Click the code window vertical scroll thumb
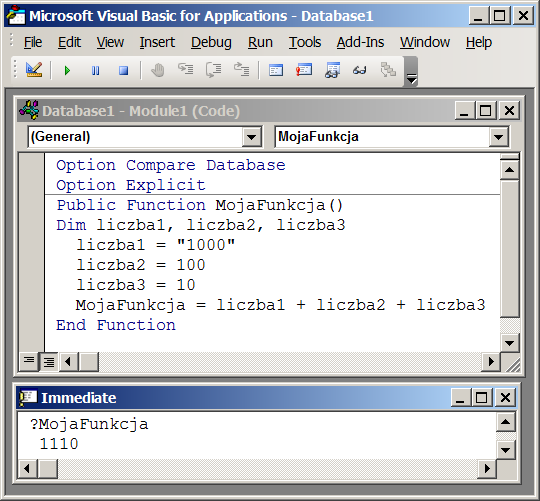Screen dimensions: 540x501 (x=510, y=249)
